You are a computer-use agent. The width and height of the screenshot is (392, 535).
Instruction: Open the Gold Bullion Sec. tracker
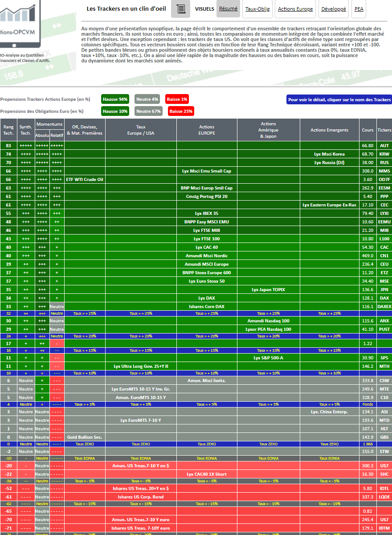[x=85, y=437]
